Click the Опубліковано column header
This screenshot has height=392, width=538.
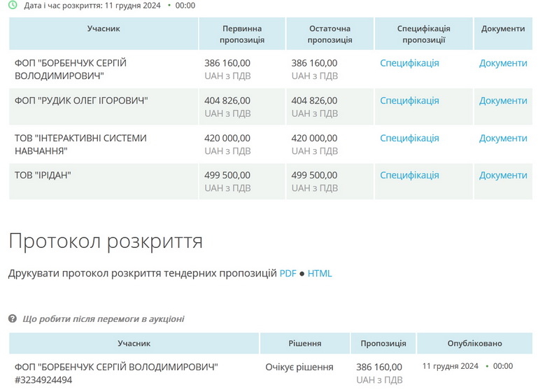point(474,344)
